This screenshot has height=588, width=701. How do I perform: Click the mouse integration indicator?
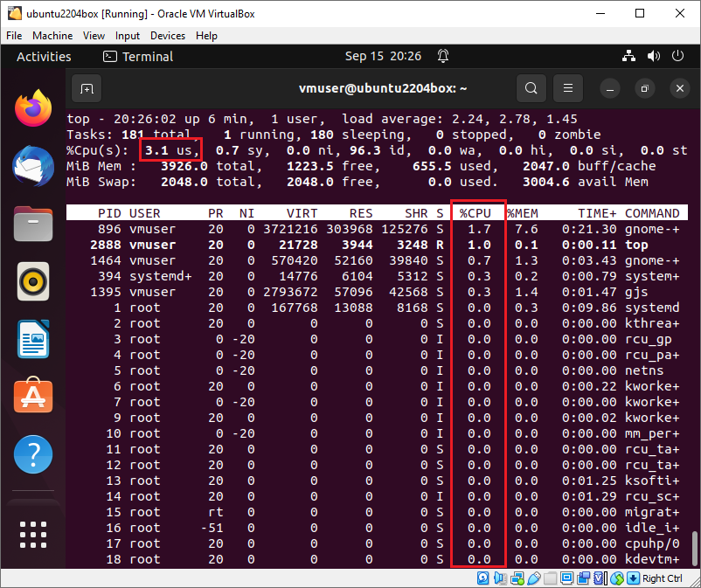pyautogui.click(x=616, y=578)
